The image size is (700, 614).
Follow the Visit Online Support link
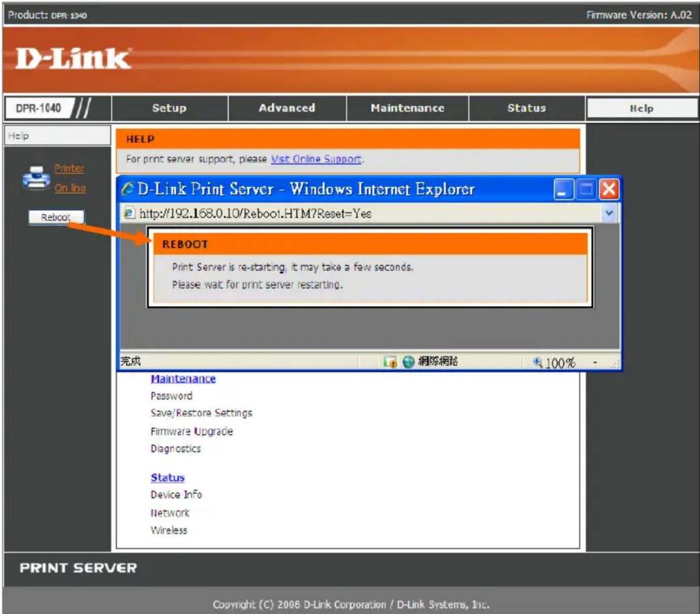pos(316,159)
